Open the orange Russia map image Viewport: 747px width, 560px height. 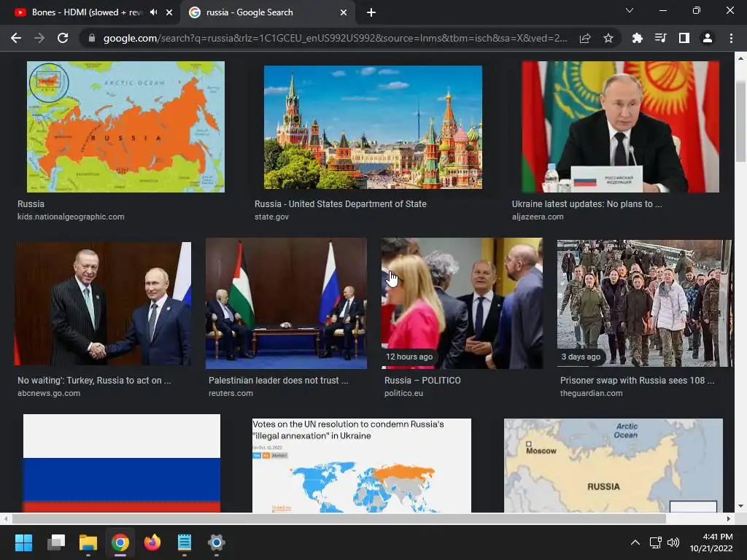[x=125, y=127]
